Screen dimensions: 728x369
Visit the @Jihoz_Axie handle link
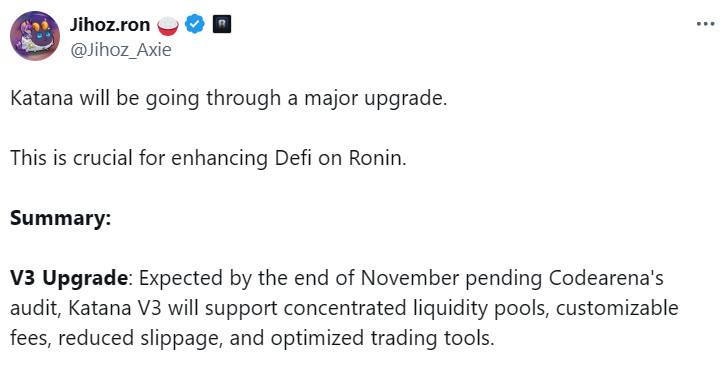tap(121, 49)
